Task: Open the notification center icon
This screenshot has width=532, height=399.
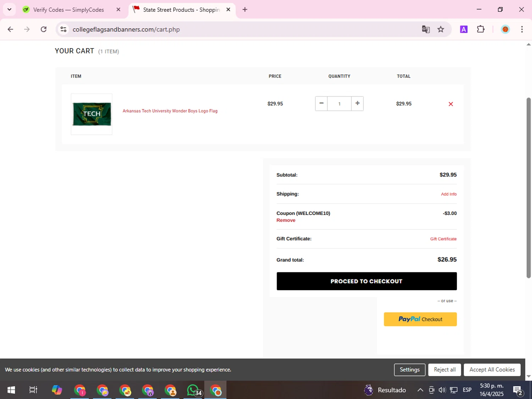Action: click(x=518, y=390)
